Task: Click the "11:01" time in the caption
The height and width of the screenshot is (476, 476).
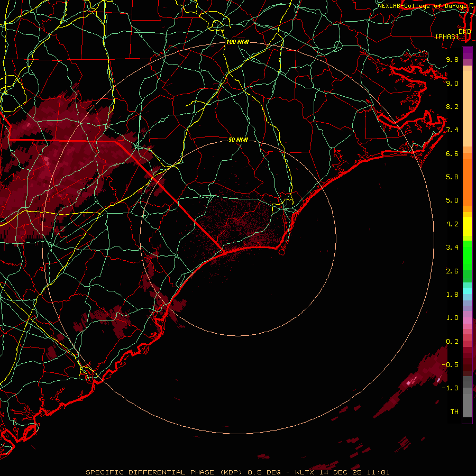Action: (x=378, y=472)
